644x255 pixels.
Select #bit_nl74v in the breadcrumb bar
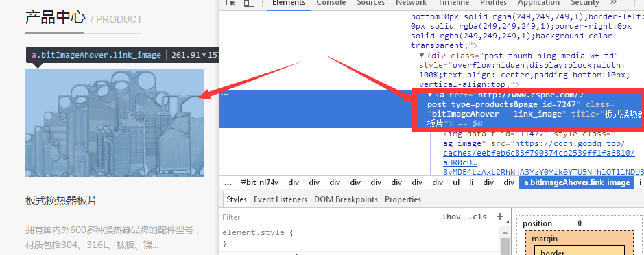[260, 182]
